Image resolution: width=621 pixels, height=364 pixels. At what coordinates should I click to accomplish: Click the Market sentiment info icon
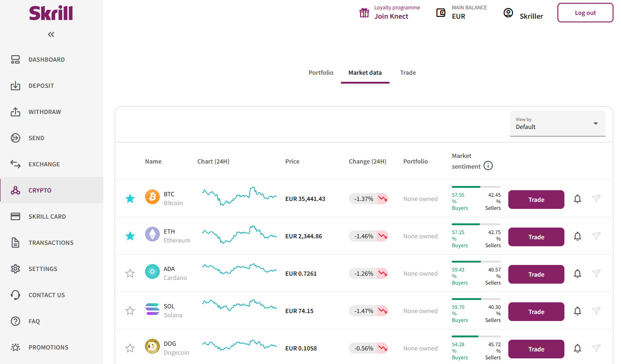click(488, 166)
